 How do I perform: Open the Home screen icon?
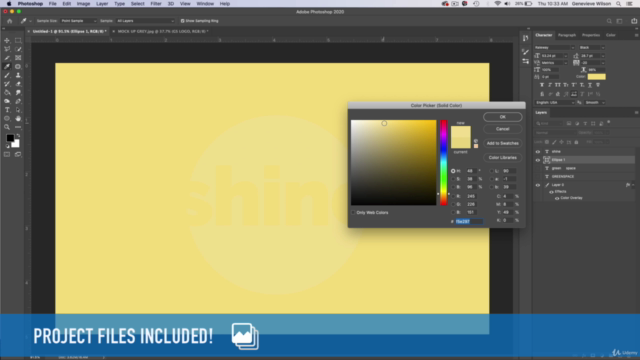(x=10, y=21)
